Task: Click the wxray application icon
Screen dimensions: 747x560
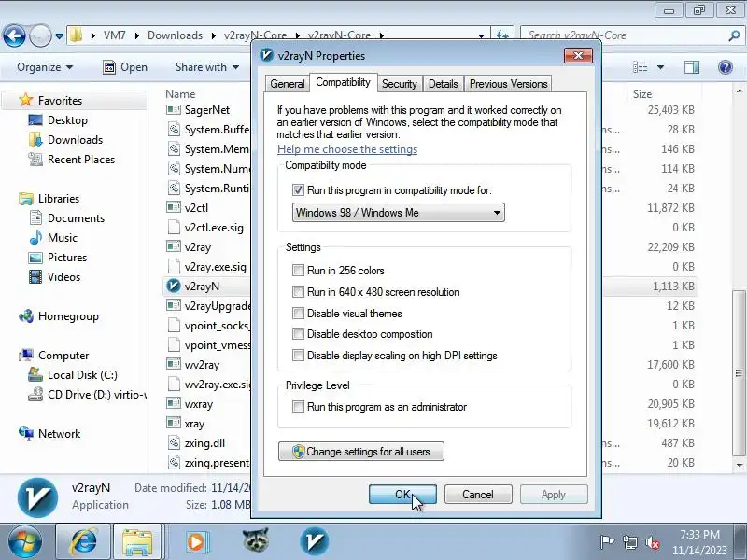Action: pyautogui.click(x=174, y=404)
